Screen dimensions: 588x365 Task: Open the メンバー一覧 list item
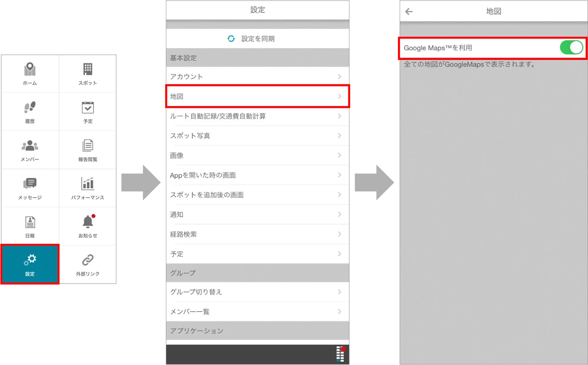pyautogui.click(x=258, y=312)
